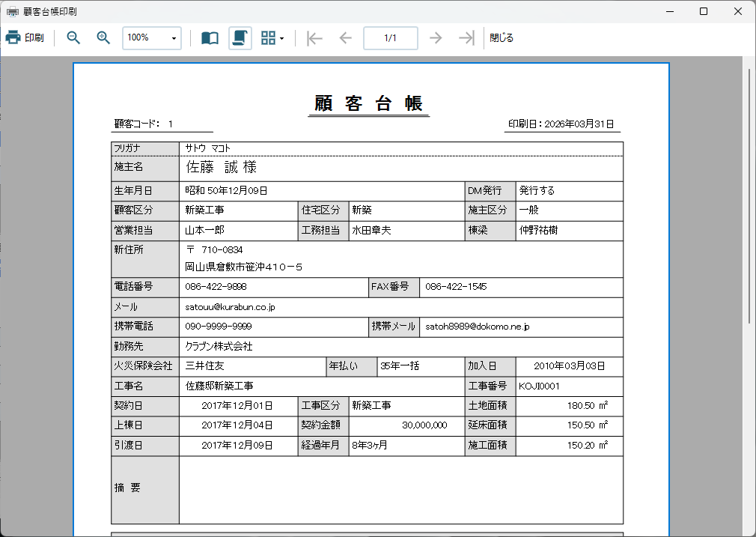
Task: Go to the previous page
Action: click(x=346, y=37)
